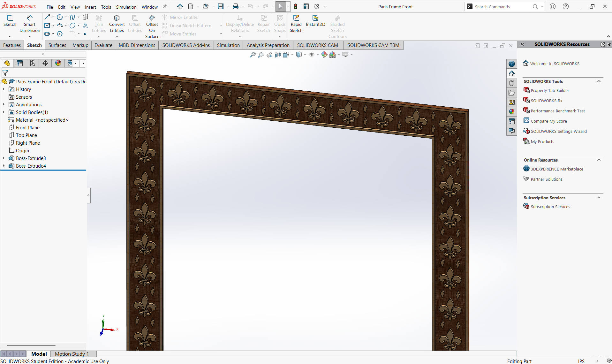612x364 pixels.
Task: Toggle Quick Snaps option
Action: pyautogui.click(x=280, y=24)
